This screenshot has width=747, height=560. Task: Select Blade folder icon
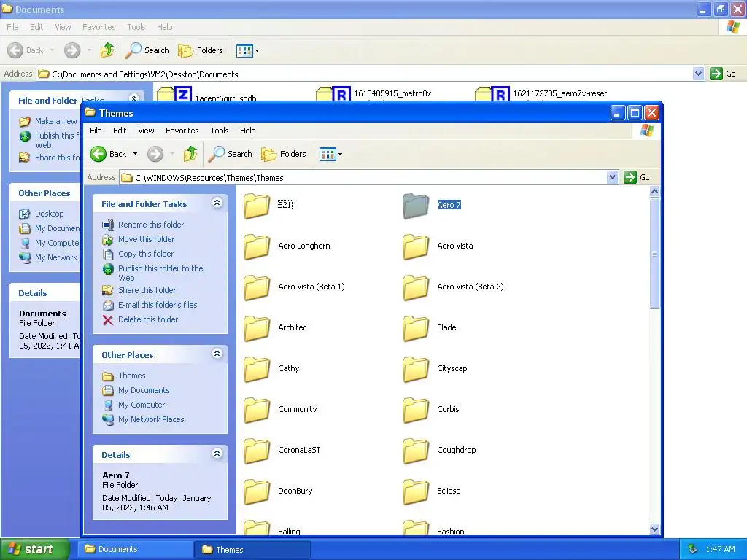tap(416, 329)
